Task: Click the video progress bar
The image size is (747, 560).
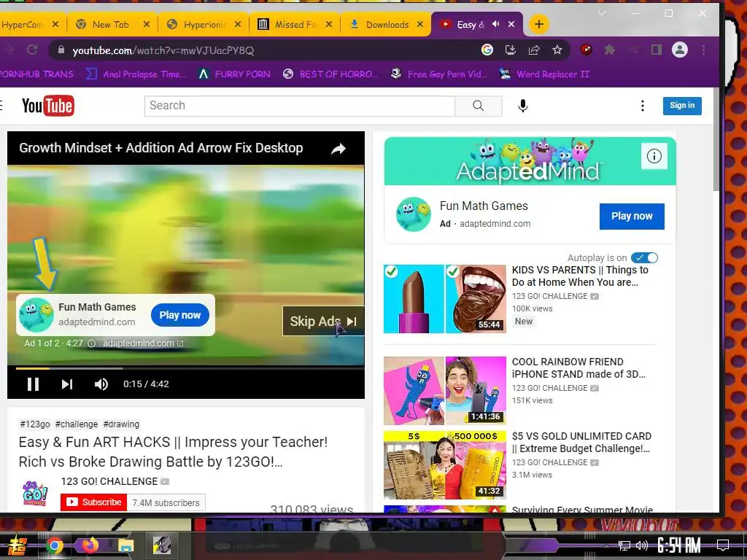Action: pos(190,368)
